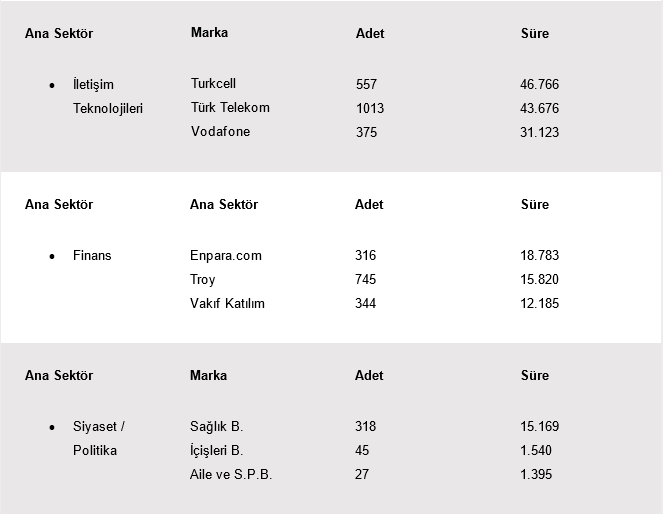Viewport: 663px width, 514px height.
Task: Click Sağlık B.'s 15.169 duration value
Action: [x=540, y=427]
